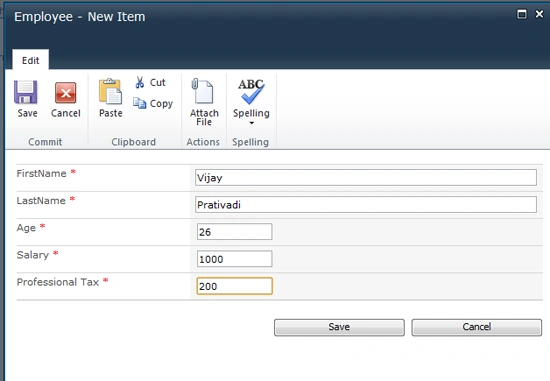Viewport: 550px width, 381px height.
Task: Click the Actions group label
Action: [x=203, y=142]
